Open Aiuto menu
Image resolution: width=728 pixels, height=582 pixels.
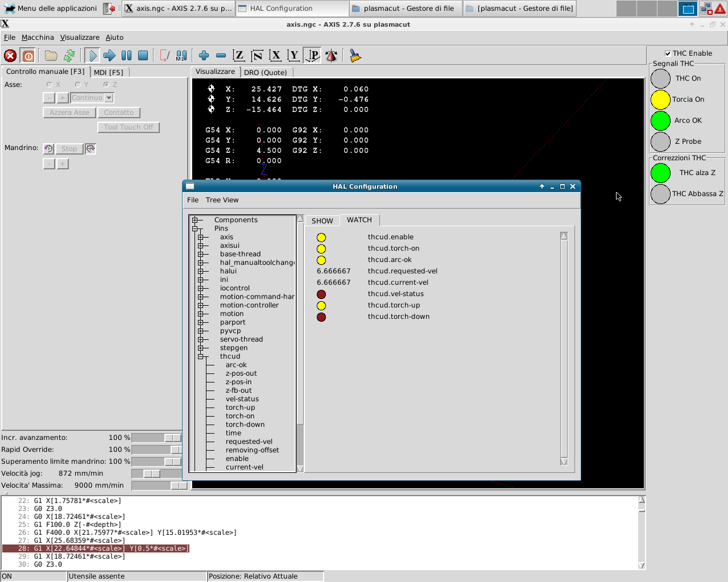114,38
